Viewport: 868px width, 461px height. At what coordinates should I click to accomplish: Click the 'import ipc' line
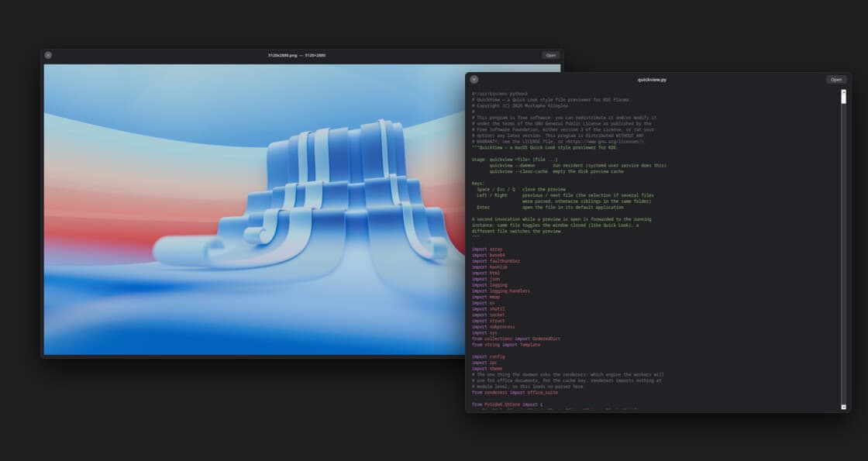pos(484,363)
